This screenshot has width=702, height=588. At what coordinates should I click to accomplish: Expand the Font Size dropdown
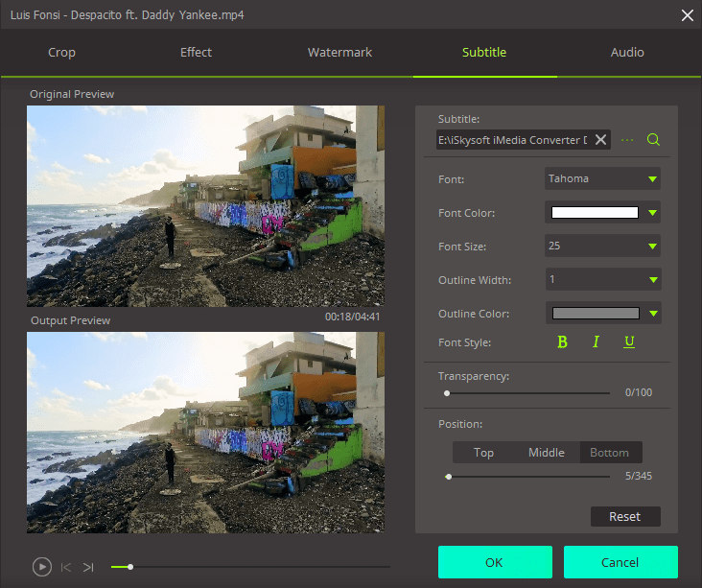(x=602, y=246)
